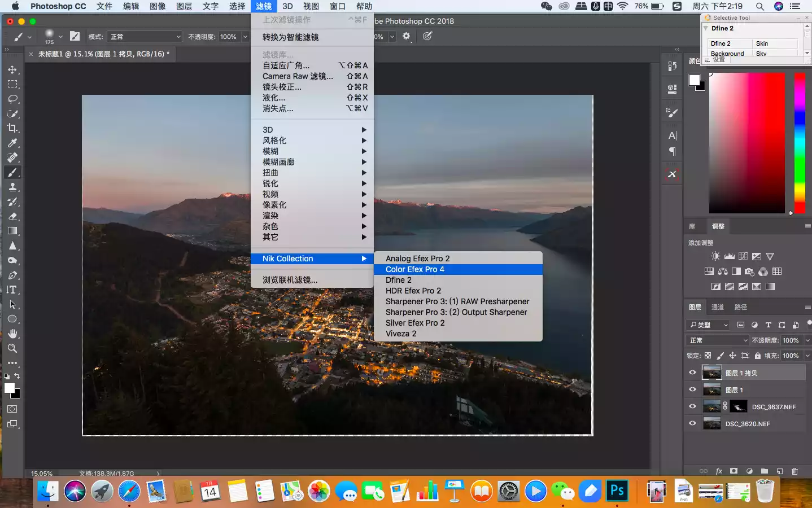Pick the Eraser tool
812x508 pixels.
click(x=12, y=216)
